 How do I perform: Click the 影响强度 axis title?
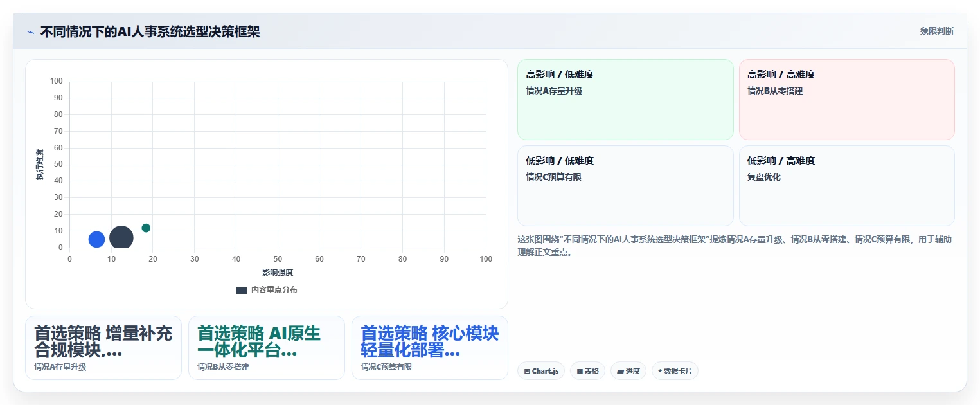(x=278, y=273)
